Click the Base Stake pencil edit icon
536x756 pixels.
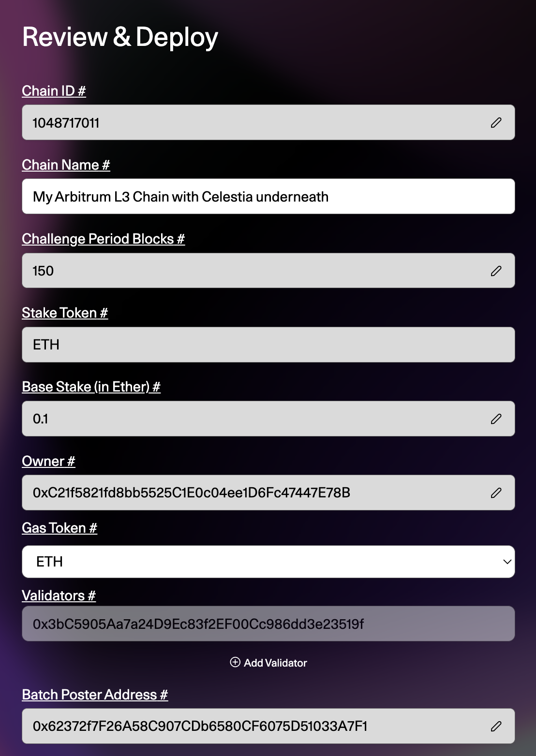pos(496,419)
